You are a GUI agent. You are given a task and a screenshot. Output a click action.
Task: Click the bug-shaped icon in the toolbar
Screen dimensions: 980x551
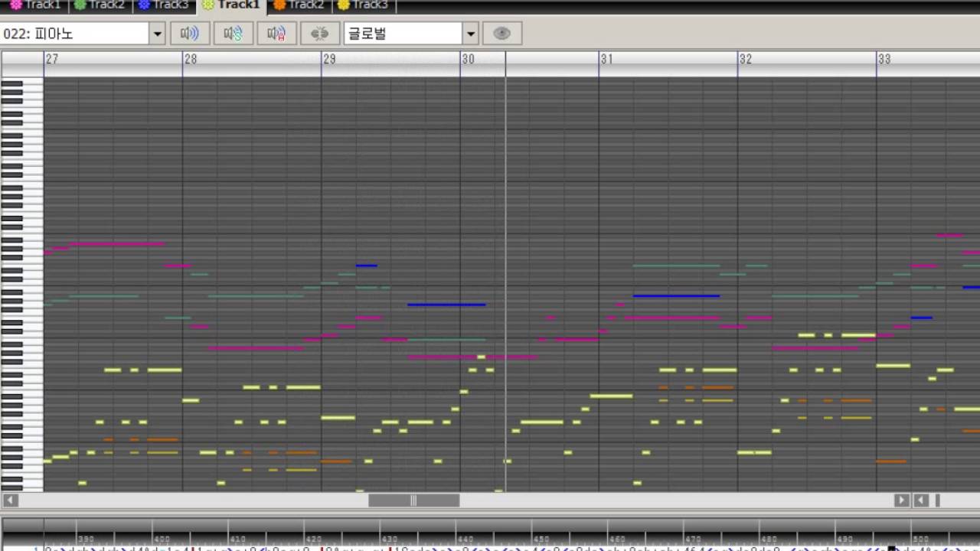[x=320, y=34]
